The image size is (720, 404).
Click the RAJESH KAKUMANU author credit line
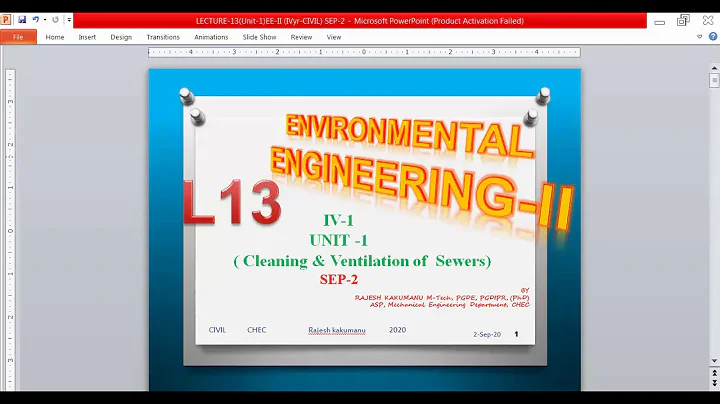[442, 297]
